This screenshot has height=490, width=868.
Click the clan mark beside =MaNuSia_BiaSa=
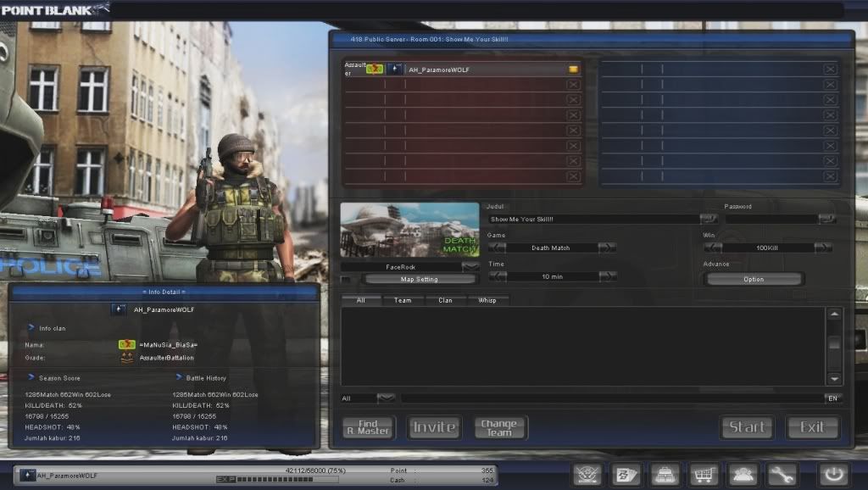(x=127, y=344)
